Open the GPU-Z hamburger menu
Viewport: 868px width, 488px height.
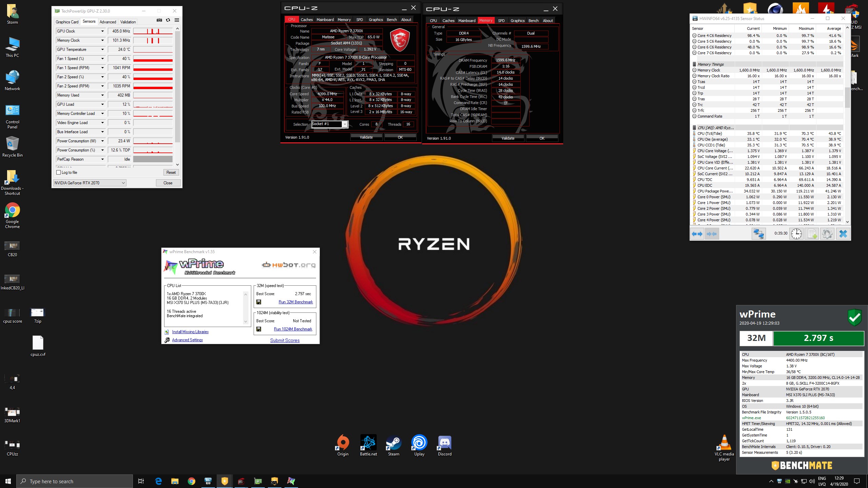[x=177, y=20]
